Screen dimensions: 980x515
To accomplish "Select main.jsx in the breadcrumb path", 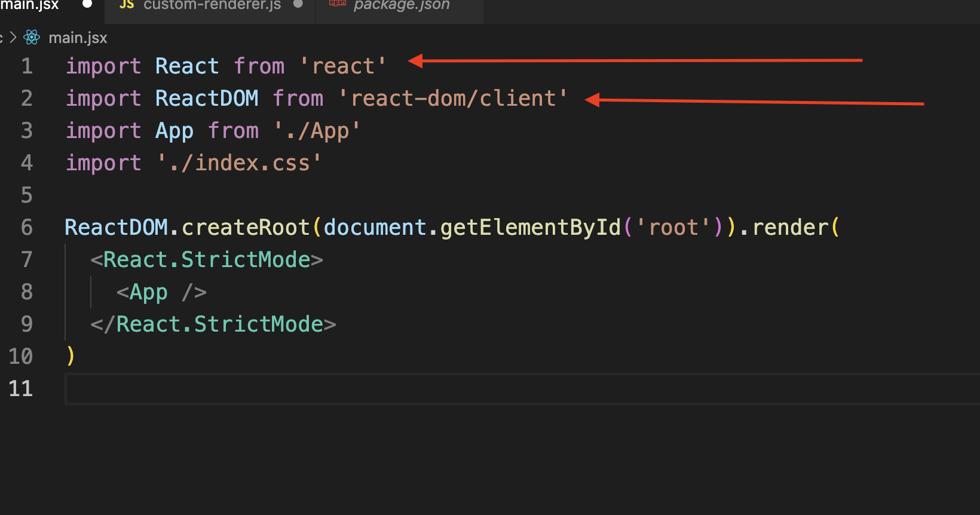I will click(78, 38).
